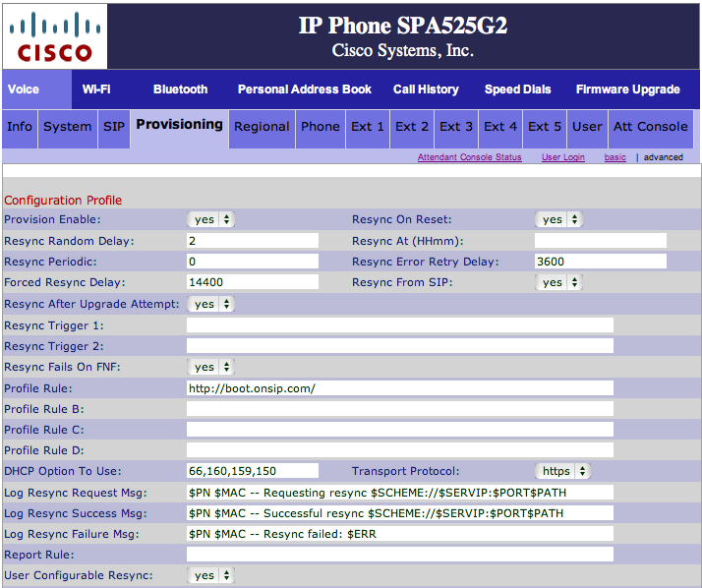The width and height of the screenshot is (702, 588).
Task: Focus the Resync At (HHmm) field
Action: pyautogui.click(x=601, y=241)
